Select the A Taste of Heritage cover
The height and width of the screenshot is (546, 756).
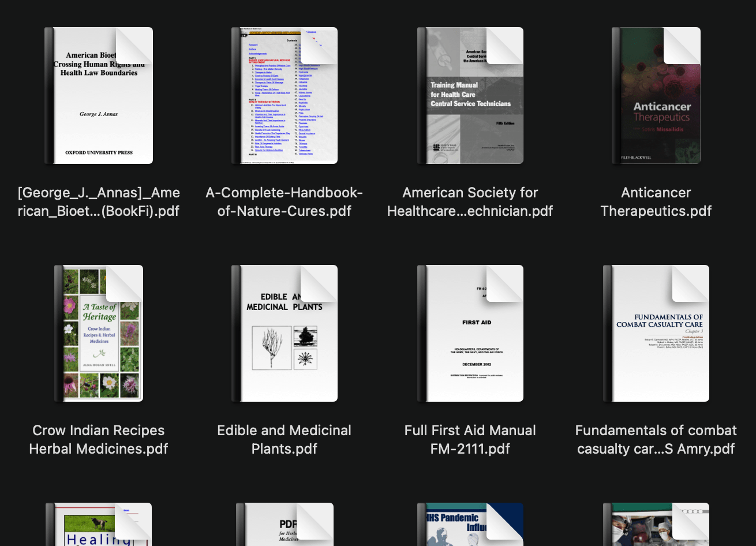pos(99,333)
